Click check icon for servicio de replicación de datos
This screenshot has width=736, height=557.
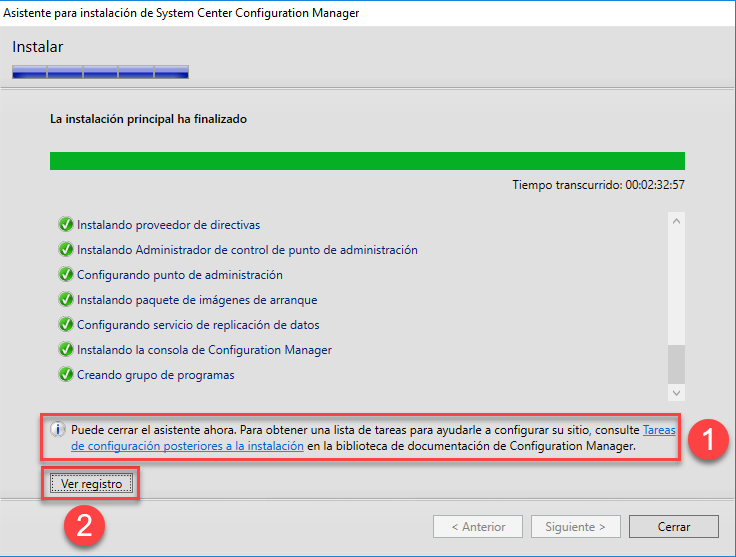pos(66,324)
